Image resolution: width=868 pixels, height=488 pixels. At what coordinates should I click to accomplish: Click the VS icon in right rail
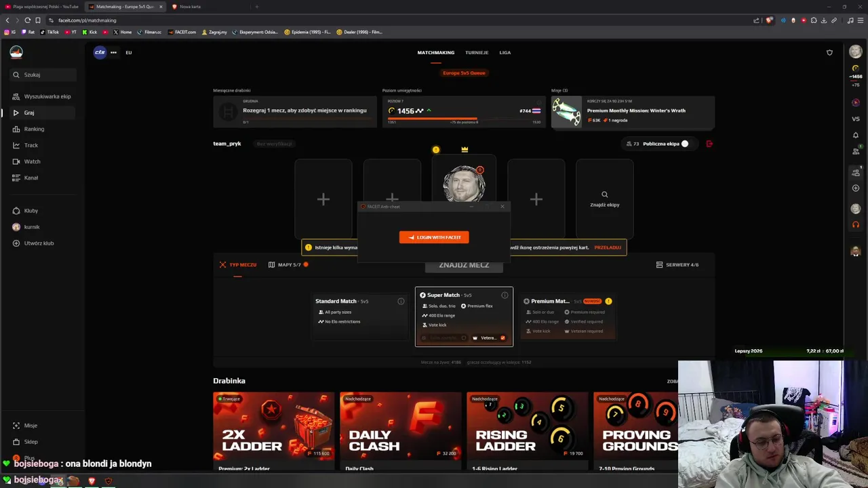(x=856, y=119)
